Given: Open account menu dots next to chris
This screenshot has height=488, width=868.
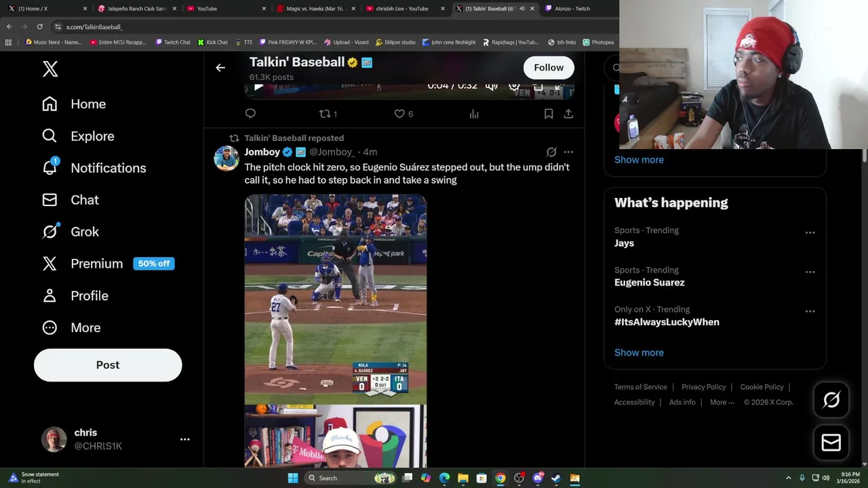Looking at the screenshot, I should [184, 439].
